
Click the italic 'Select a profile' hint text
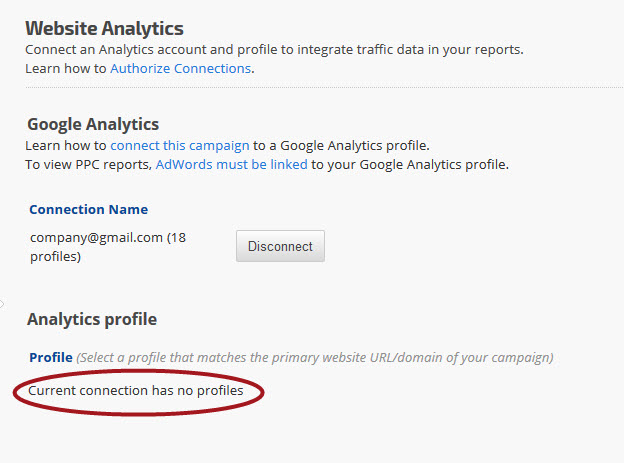(x=314, y=357)
